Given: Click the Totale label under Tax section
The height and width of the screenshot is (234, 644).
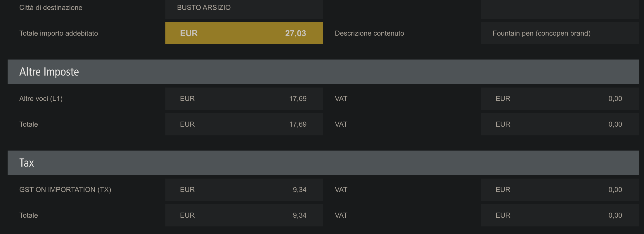Looking at the screenshot, I should [x=29, y=215].
